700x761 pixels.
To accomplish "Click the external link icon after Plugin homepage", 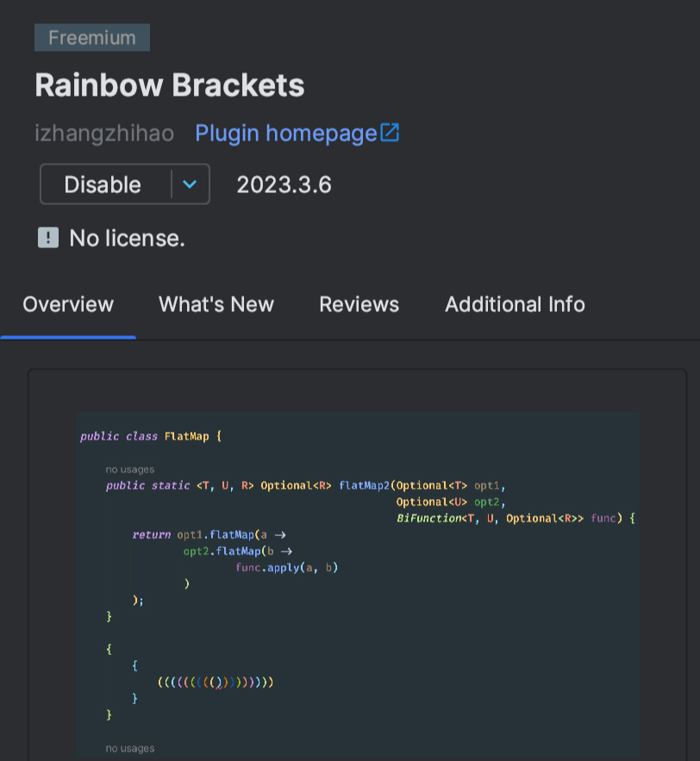I will click(390, 133).
